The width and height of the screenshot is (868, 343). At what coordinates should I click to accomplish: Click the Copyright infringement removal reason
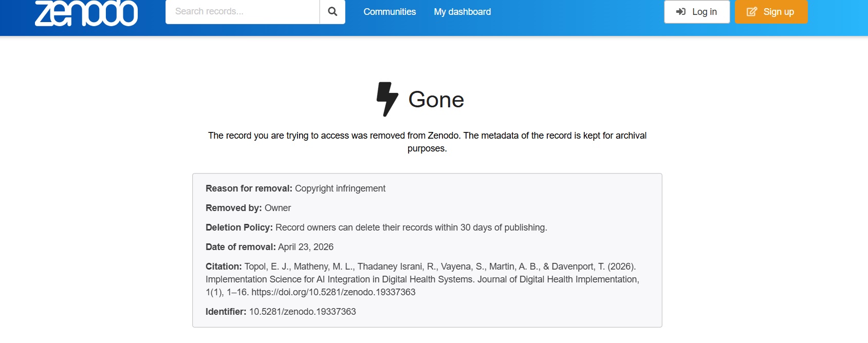click(340, 188)
